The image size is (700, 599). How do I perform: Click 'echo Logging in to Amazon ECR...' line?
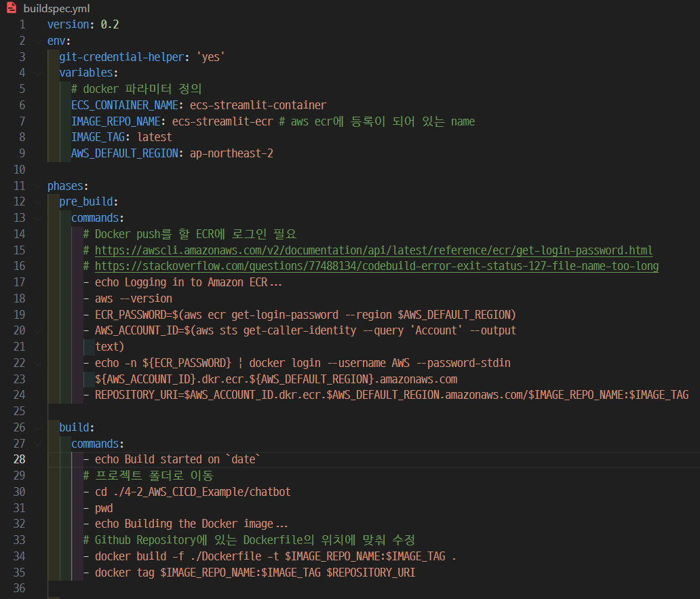pyautogui.click(x=189, y=282)
